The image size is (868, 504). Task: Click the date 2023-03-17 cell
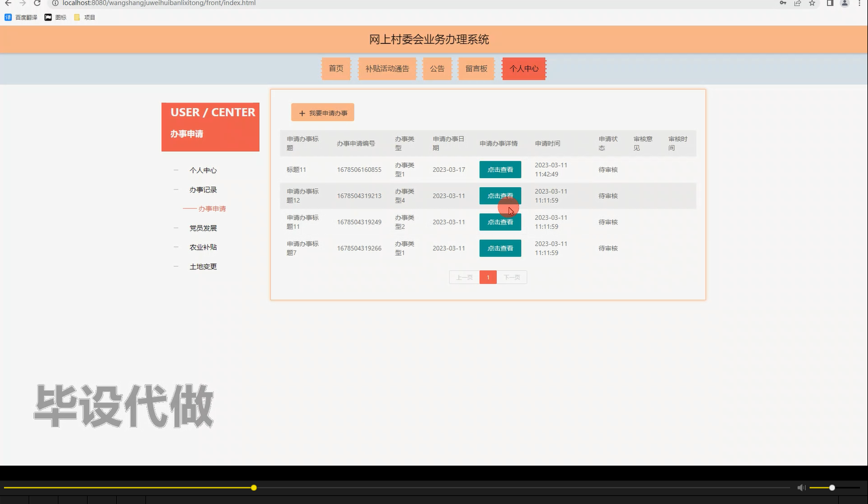tap(449, 170)
